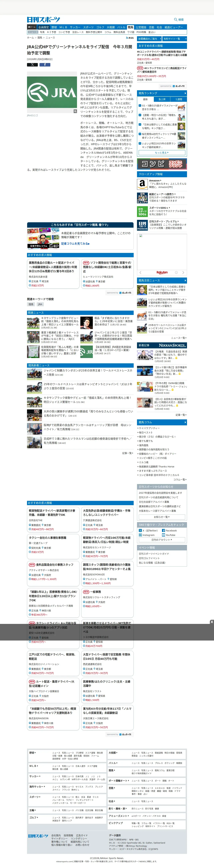214x868 pixels.
Task: Expand 大相撲 section in the footer sitemap
Action: coord(113,752)
